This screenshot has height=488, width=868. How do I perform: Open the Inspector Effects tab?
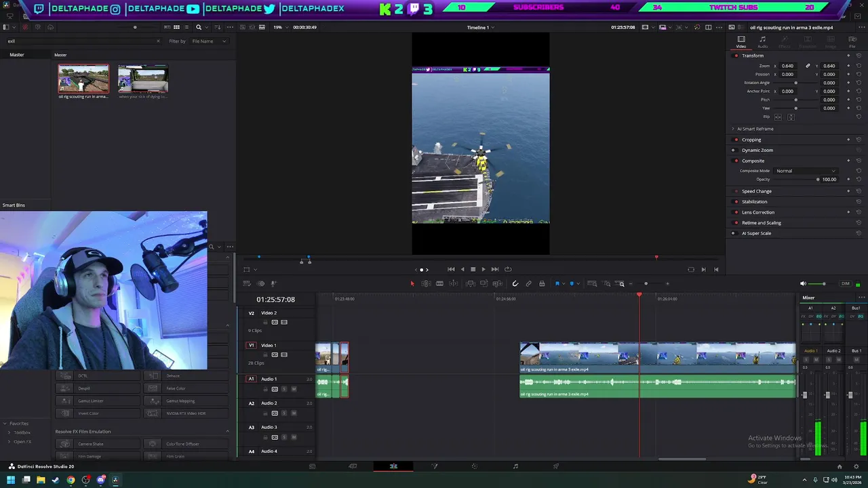[x=784, y=42]
